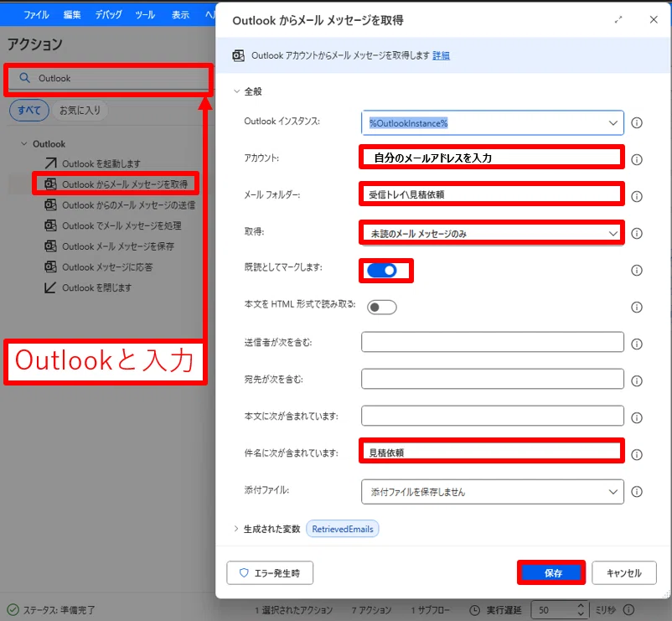Click the 件名に次が含まれています input field
Viewport: 672px width, 621px height.
(492, 451)
